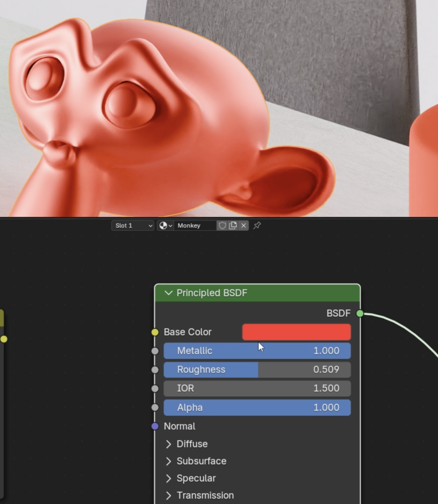
Task: Toggle fake user shield icon for Monkey
Action: (222, 226)
